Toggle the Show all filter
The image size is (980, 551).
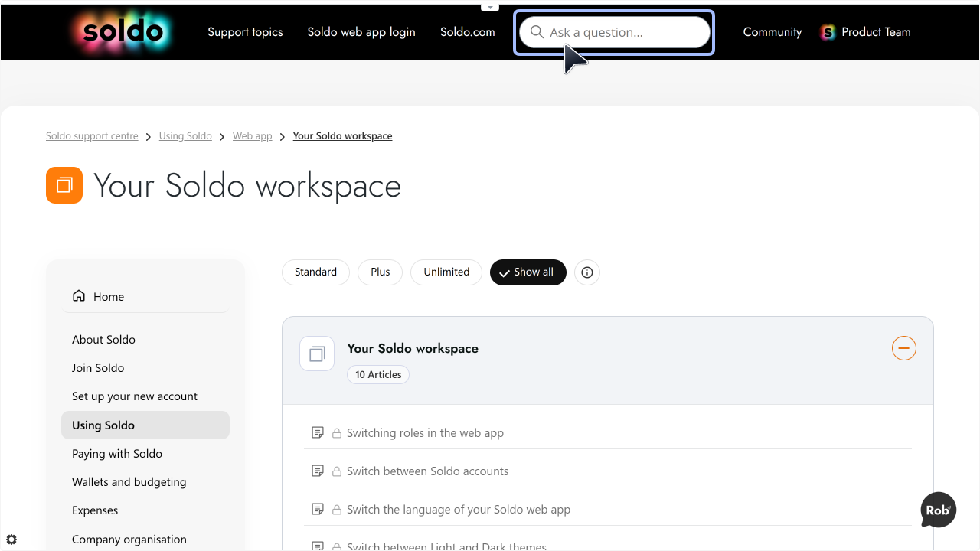tap(528, 272)
